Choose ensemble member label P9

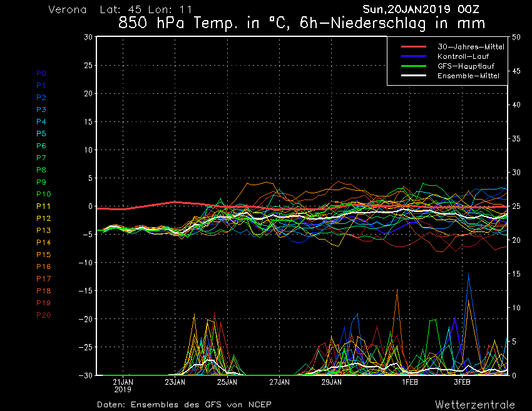[x=41, y=182]
